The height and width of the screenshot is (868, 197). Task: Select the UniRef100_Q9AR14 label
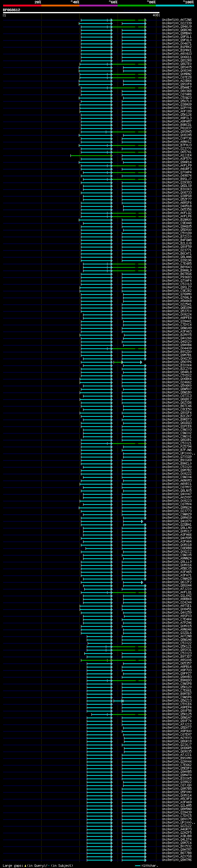click(x=177, y=162)
